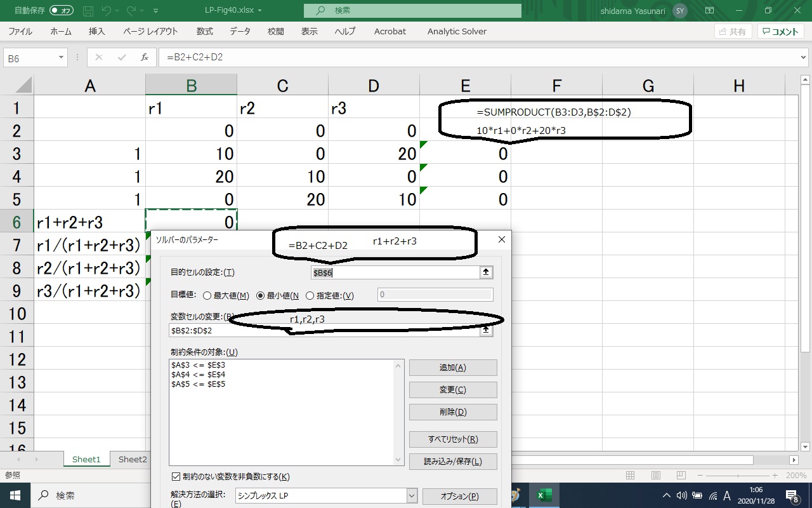812x508 pixels.
Task: Click range selector icon beside $B$2:$D$2 field
Action: [486, 330]
